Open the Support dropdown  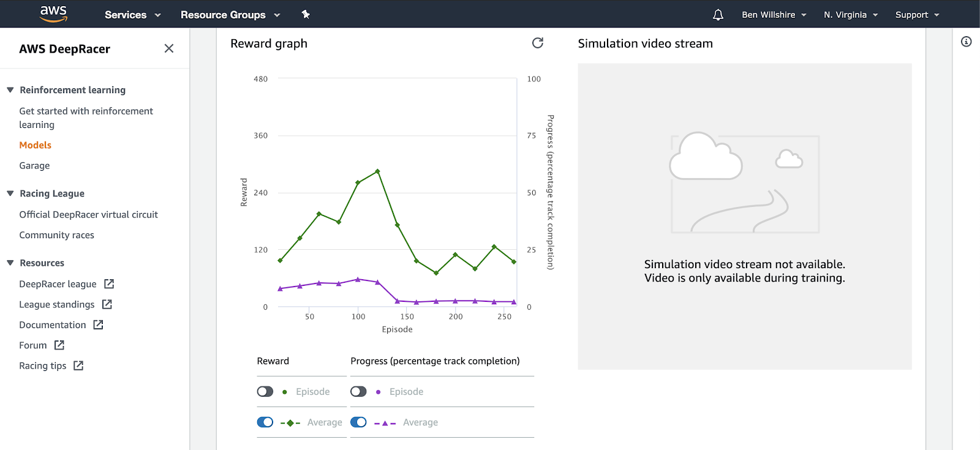917,15
